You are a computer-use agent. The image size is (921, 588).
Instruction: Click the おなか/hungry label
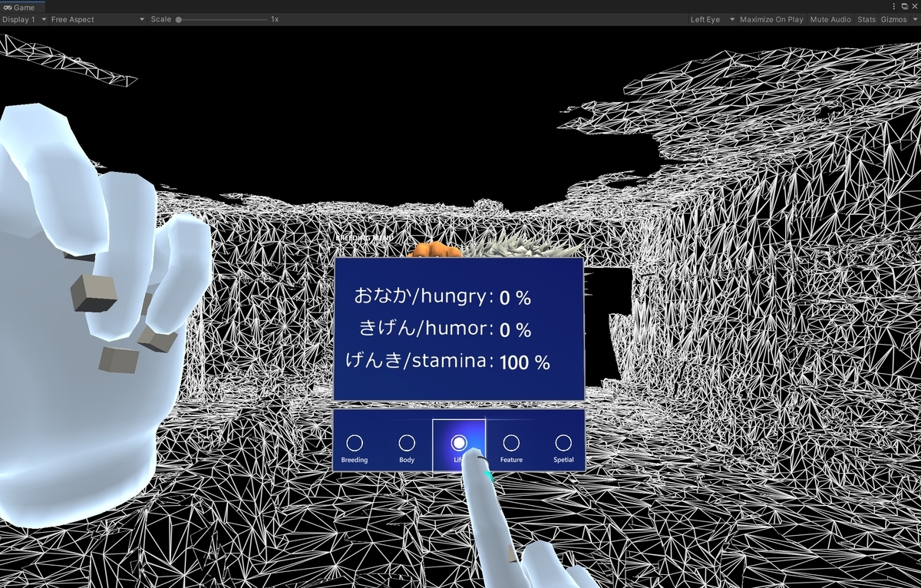pos(424,296)
